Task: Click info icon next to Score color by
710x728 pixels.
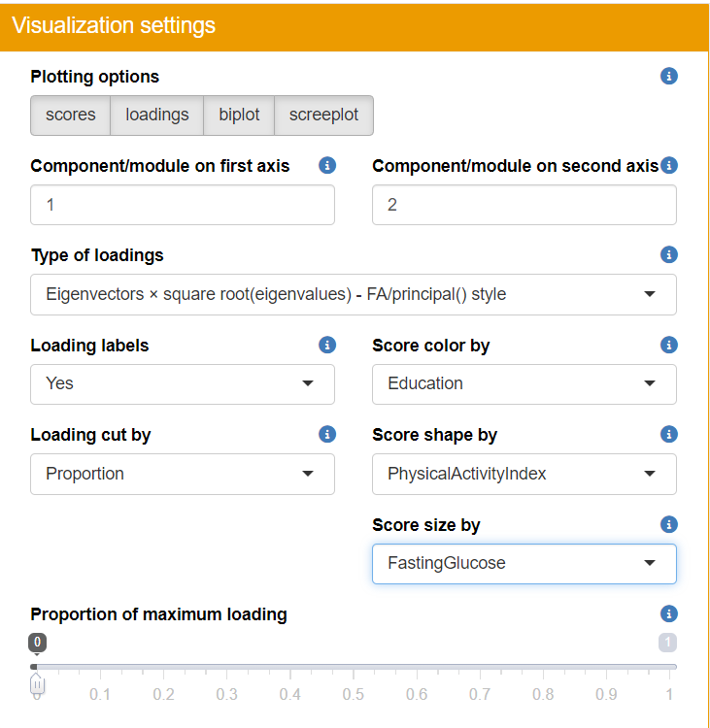Action: (668, 345)
